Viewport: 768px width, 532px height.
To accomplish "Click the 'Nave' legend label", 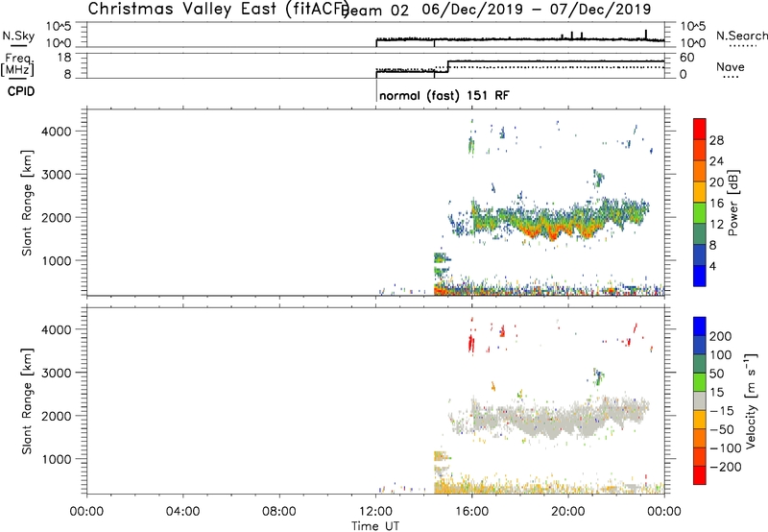I will [x=731, y=67].
